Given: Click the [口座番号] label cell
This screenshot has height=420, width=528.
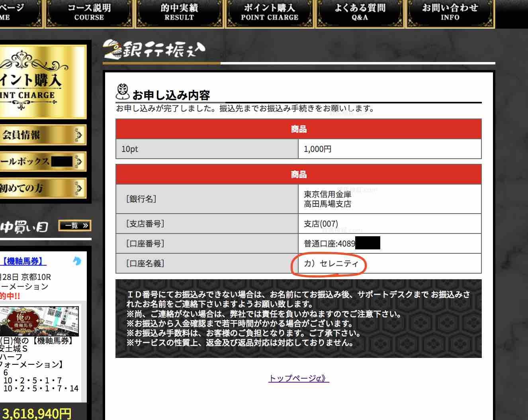Looking at the screenshot, I should click(x=207, y=243).
